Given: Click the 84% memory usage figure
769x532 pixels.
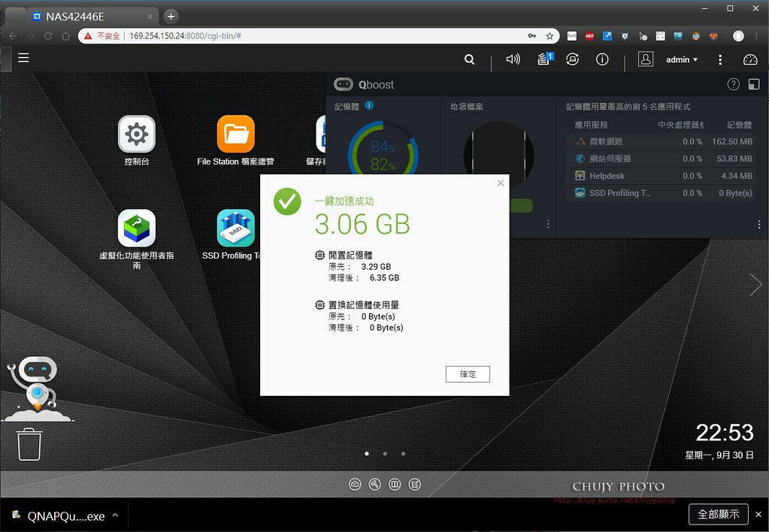Looking at the screenshot, I should click(x=383, y=146).
